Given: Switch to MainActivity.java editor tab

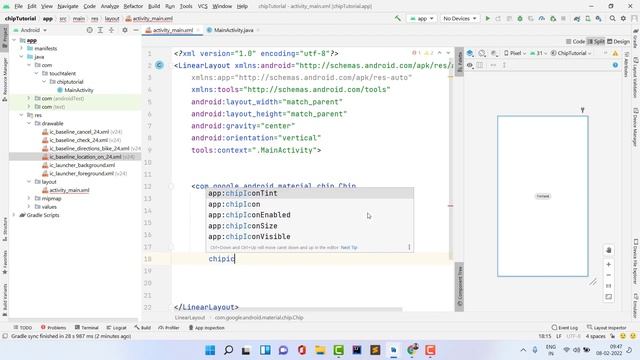Looking at the screenshot, I should (233, 30).
